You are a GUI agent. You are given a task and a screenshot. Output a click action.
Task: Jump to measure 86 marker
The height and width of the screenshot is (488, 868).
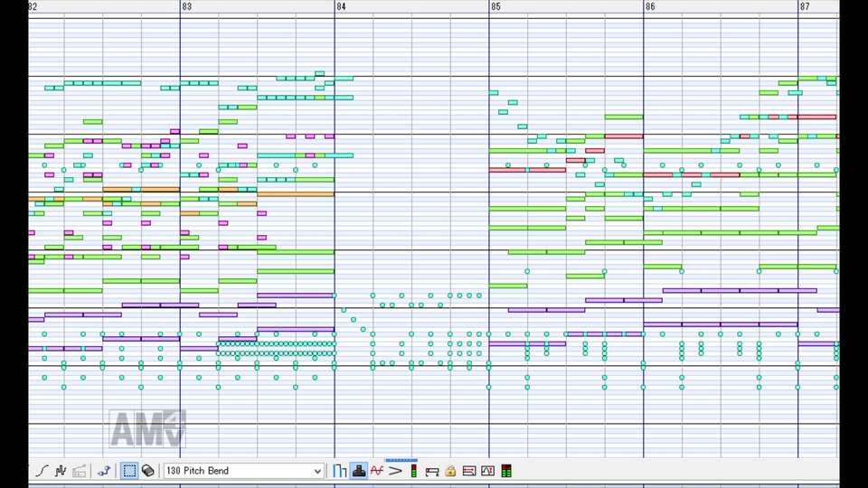coord(650,6)
